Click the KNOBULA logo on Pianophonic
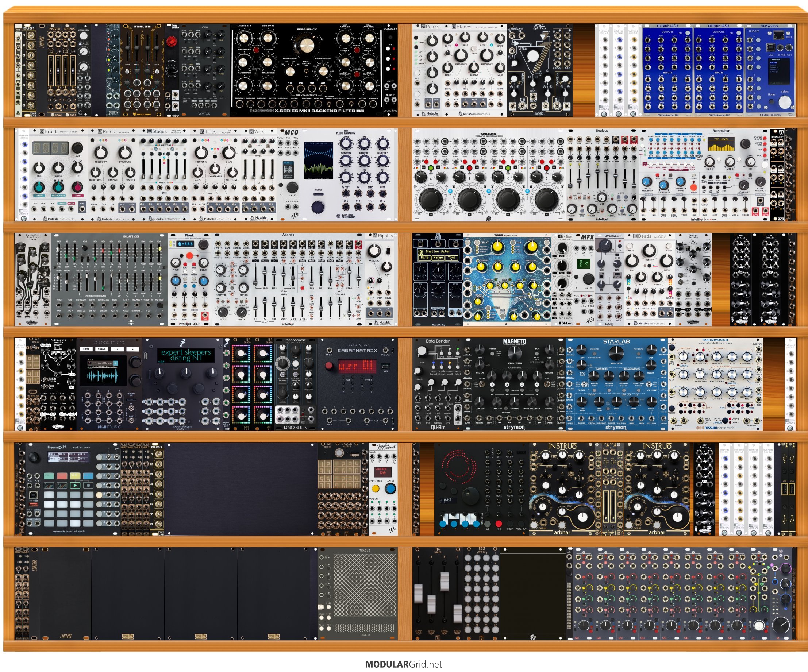Image resolution: width=808 pixels, height=672 pixels. pyautogui.click(x=295, y=427)
